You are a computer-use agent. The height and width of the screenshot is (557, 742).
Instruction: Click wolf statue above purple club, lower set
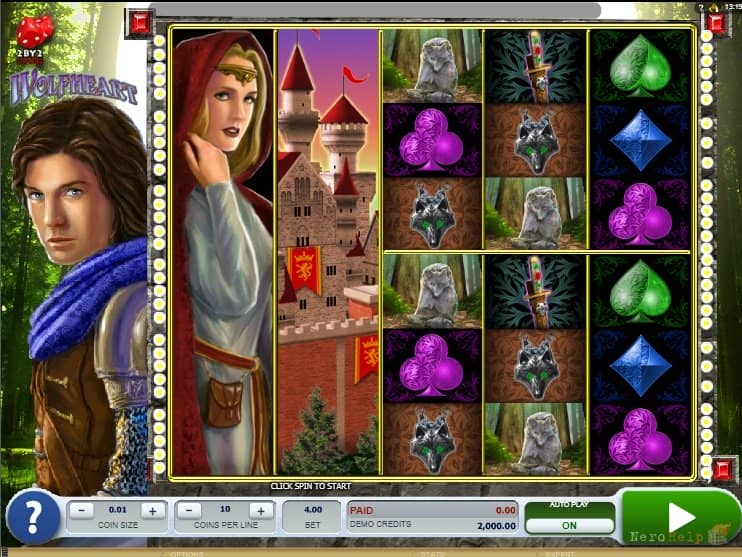(x=432, y=292)
